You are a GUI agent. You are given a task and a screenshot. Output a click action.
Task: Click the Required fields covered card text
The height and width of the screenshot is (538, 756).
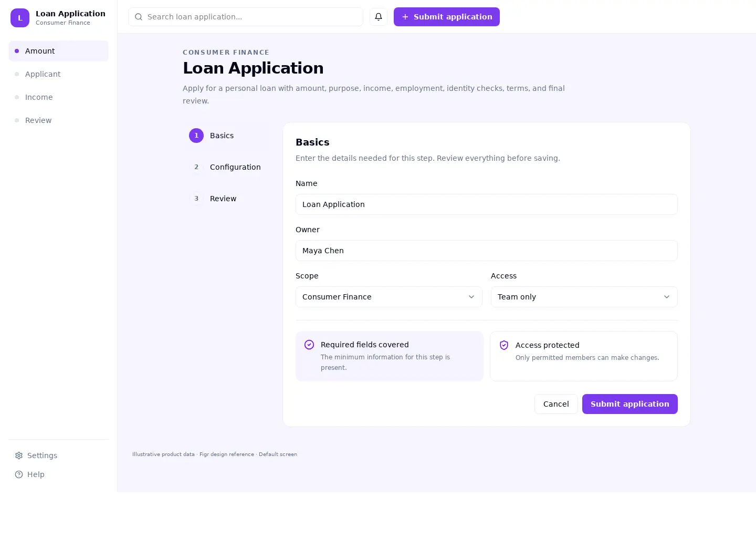click(390, 356)
